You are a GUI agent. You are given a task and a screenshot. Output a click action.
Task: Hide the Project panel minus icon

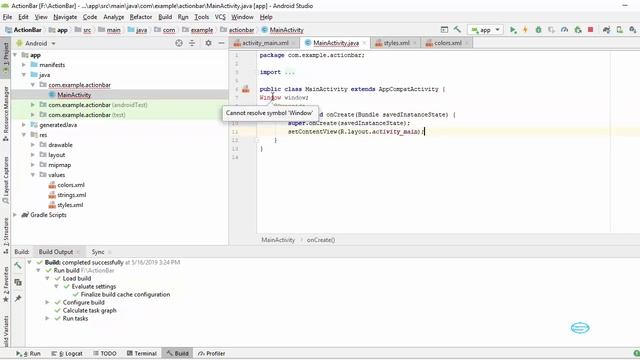click(x=221, y=43)
